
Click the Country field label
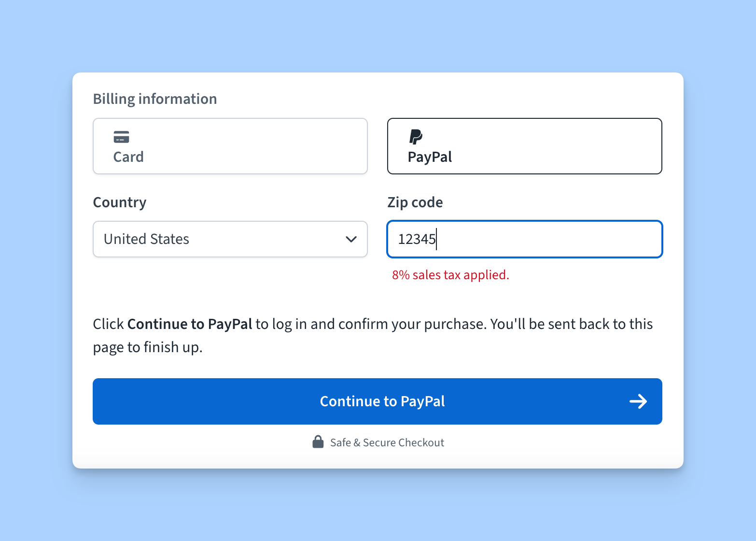(x=120, y=202)
